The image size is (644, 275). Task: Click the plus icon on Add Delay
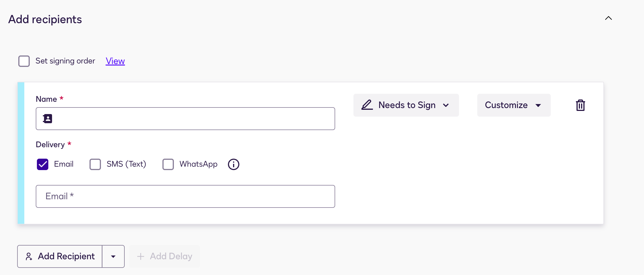tap(141, 256)
